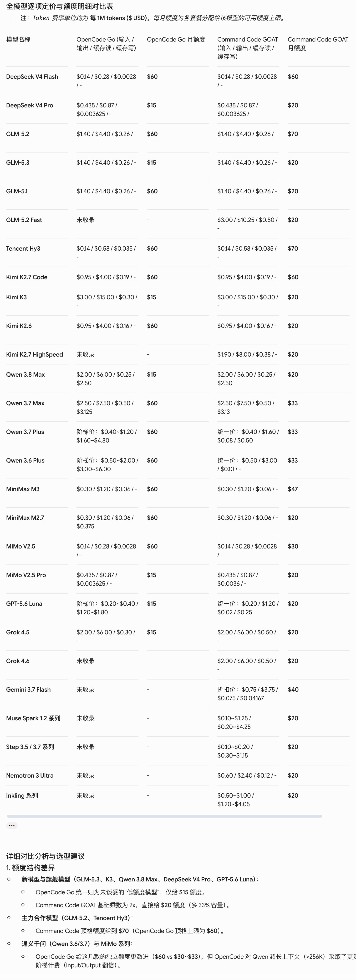The image size is (356, 980).
Task: Click the drag handle icon beside the note
Action: click(x=10, y=18)
